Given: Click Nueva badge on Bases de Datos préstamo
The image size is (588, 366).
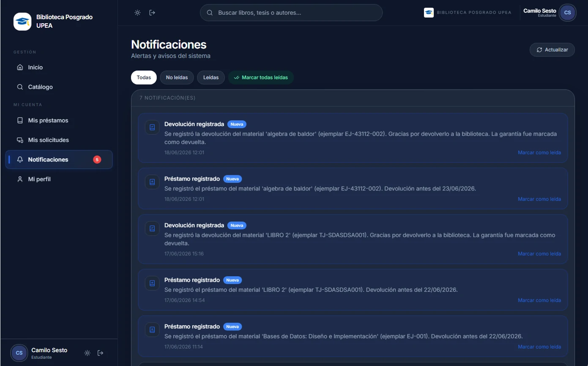Looking at the screenshot, I should pos(232,327).
